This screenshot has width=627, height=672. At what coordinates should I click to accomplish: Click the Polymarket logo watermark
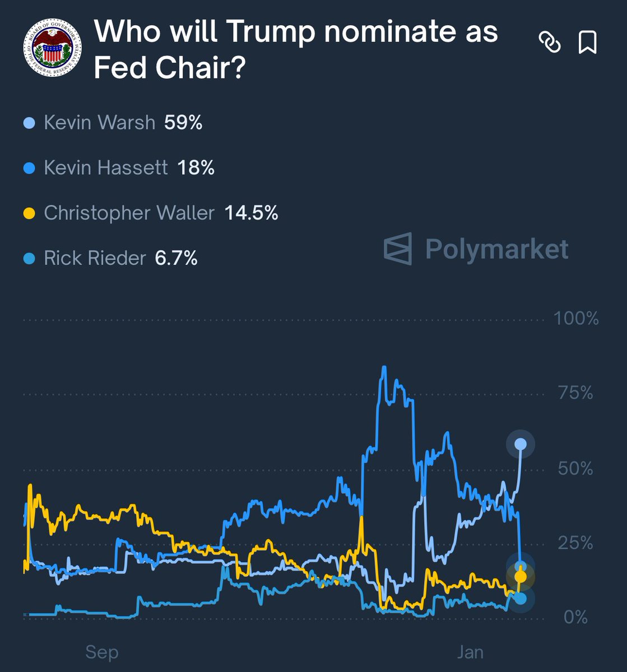click(x=476, y=249)
